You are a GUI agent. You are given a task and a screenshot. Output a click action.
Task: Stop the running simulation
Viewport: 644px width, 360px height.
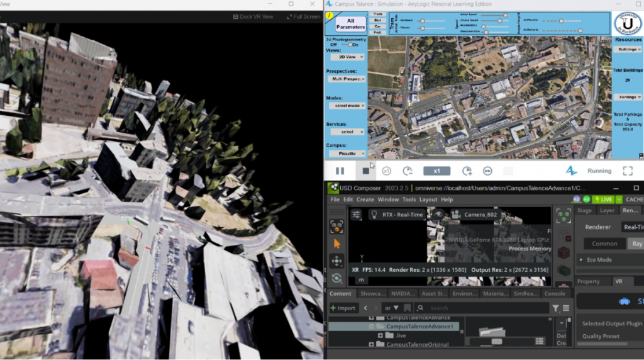366,171
